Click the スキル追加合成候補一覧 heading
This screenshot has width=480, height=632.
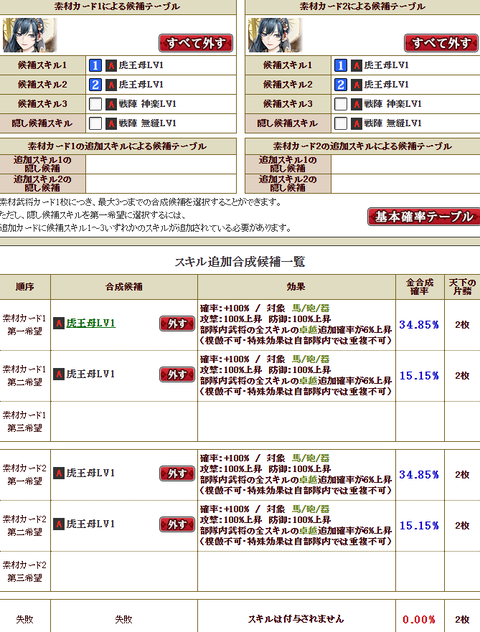(240, 262)
